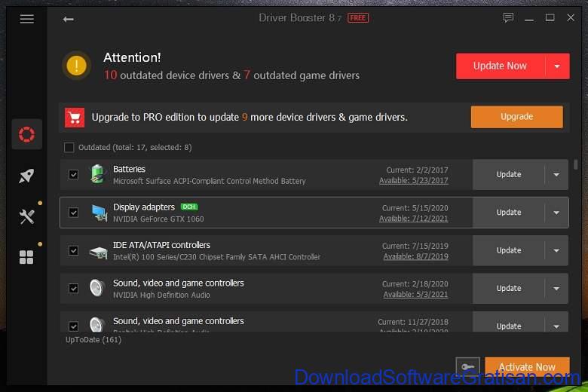This screenshot has width=588, height=392.
Task: Click the red Update Now button
Action: coord(500,66)
